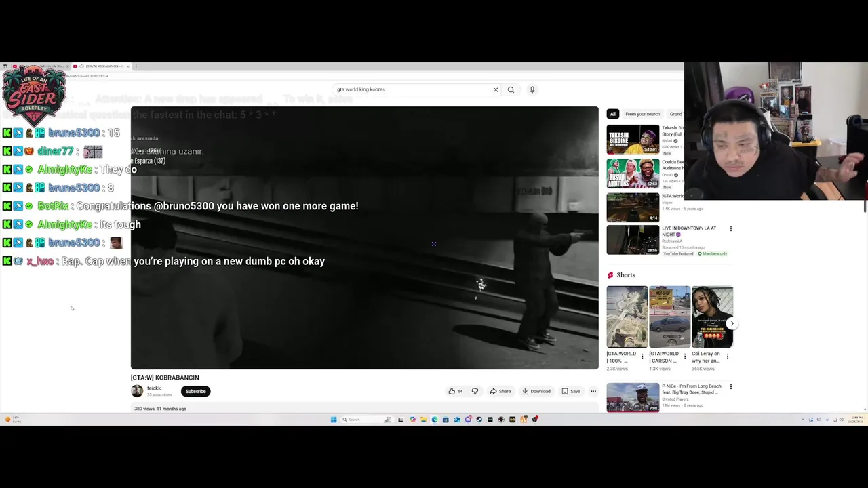Click the YouTube search magnifier button
Screen dimensions: 868x488
point(511,89)
